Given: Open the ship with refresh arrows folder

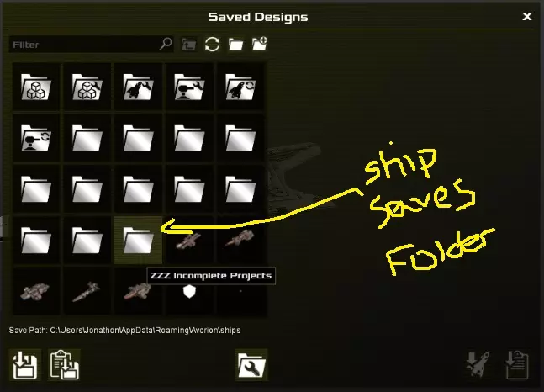Looking at the screenshot, I should coord(240,87).
